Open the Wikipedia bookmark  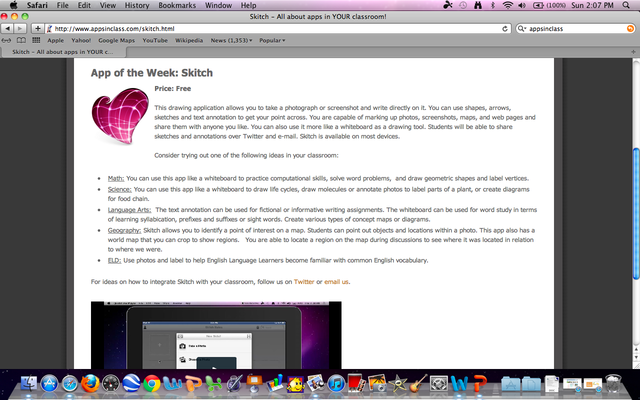(189, 40)
